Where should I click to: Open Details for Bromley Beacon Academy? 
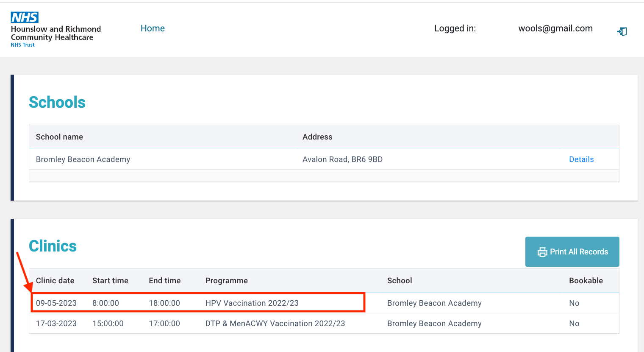point(581,159)
